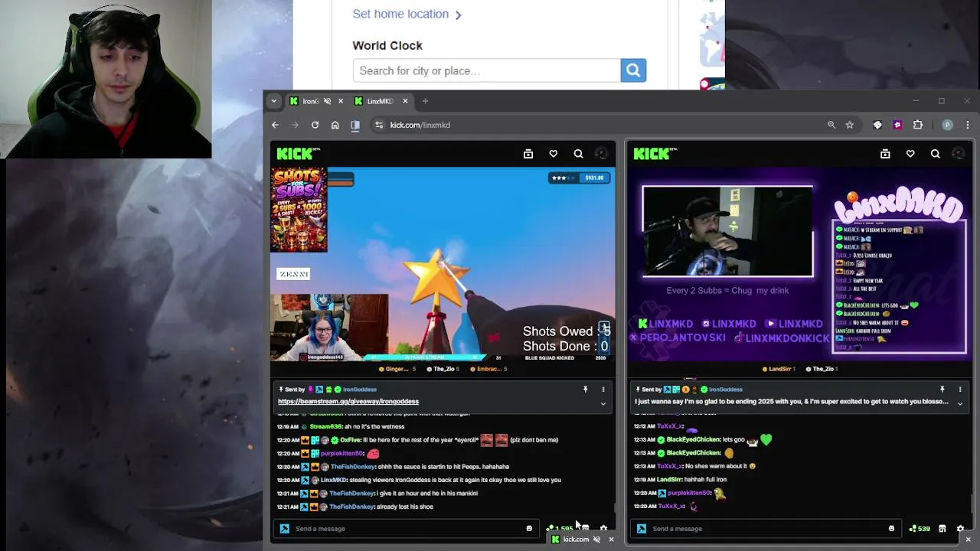The height and width of the screenshot is (551, 980).
Task: Expand the left pinned message
Action: point(603,403)
